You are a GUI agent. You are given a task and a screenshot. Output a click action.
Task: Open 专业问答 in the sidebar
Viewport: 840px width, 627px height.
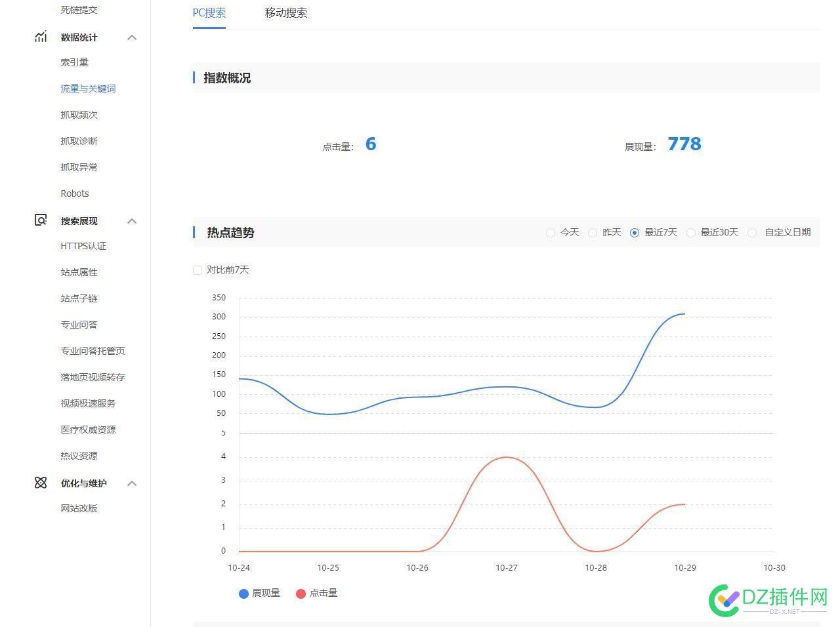click(x=79, y=325)
